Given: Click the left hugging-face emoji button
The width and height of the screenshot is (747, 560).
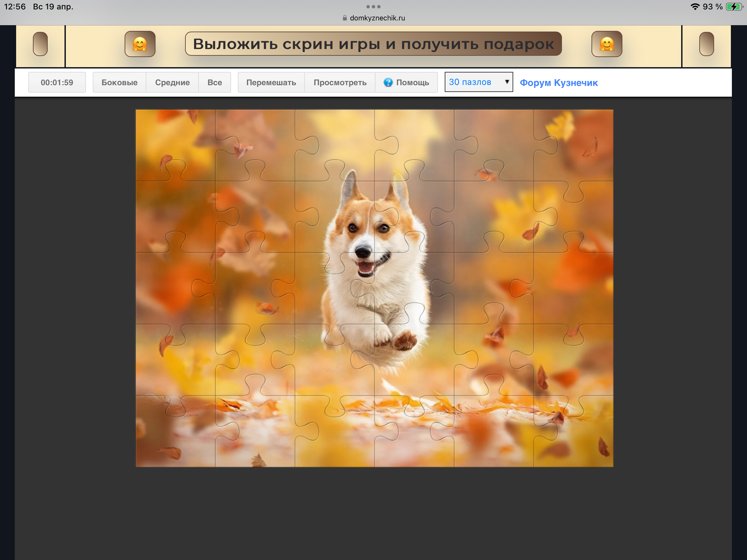Looking at the screenshot, I should (140, 44).
